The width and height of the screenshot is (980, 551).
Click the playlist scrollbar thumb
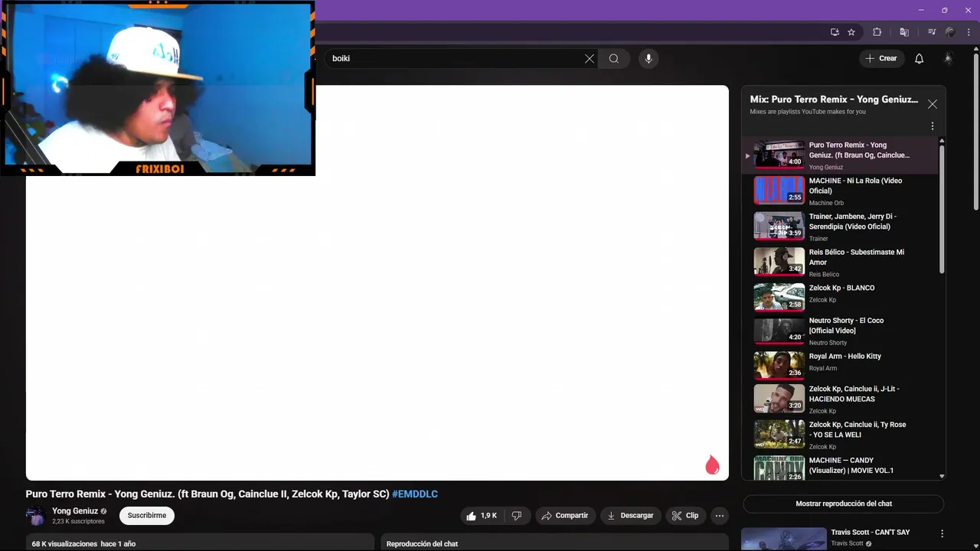tap(942, 209)
